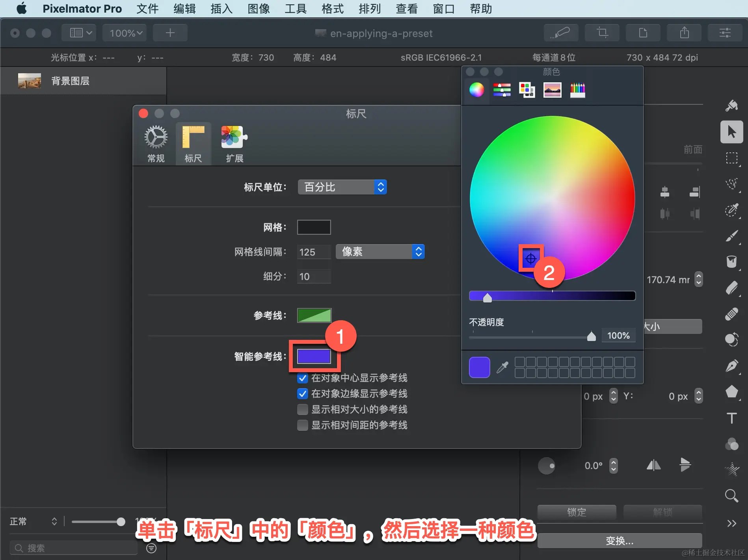Click the share icon in toolbar
Image resolution: width=748 pixels, height=560 pixels.
pos(684,33)
